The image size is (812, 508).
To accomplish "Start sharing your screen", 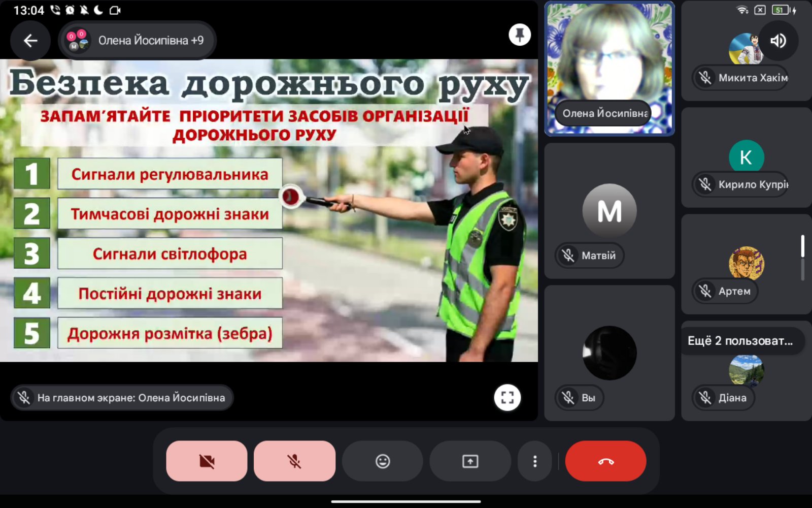I will pyautogui.click(x=470, y=461).
